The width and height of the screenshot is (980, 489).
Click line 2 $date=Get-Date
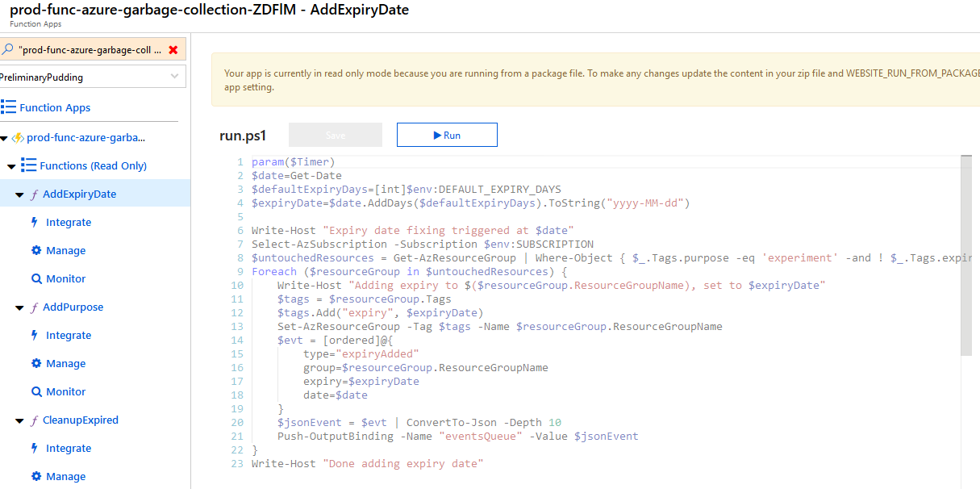click(x=297, y=175)
